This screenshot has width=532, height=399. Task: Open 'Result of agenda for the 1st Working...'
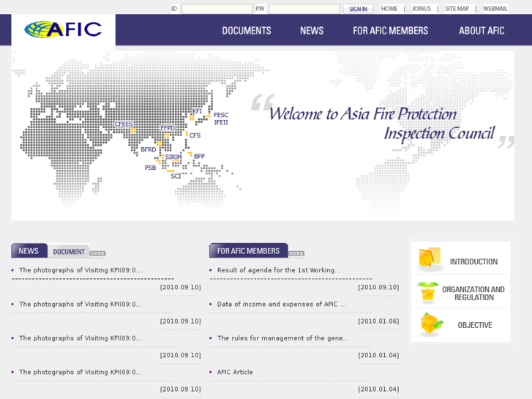coord(279,270)
